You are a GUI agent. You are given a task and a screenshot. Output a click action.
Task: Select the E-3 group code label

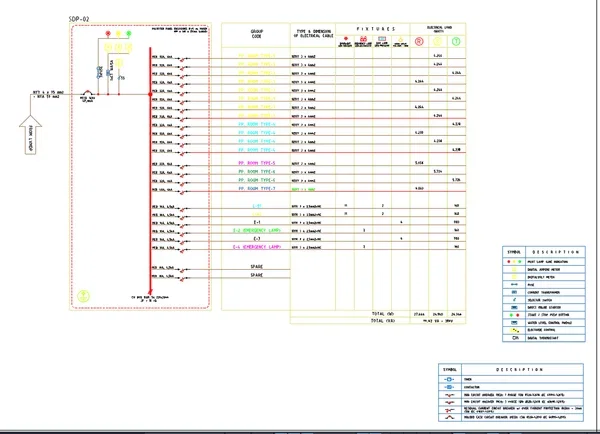pyautogui.click(x=257, y=239)
